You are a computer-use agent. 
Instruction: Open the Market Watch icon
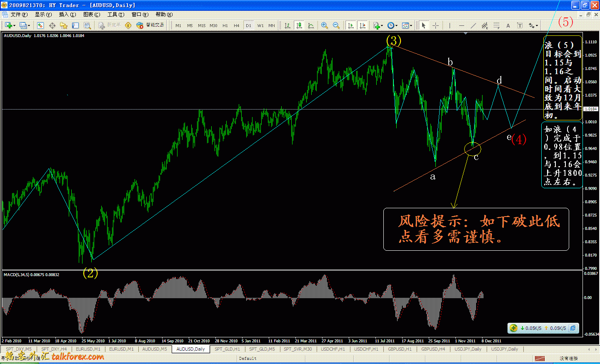40,25
